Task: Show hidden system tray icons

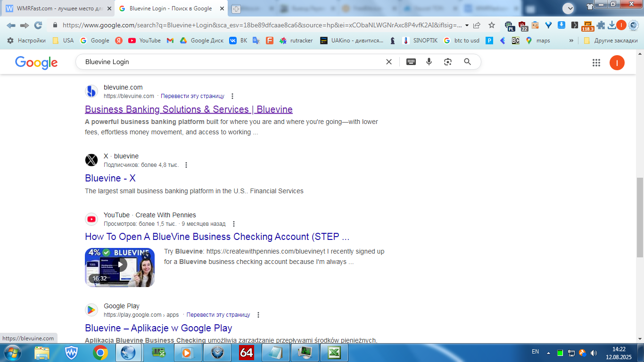Action: [x=548, y=353]
